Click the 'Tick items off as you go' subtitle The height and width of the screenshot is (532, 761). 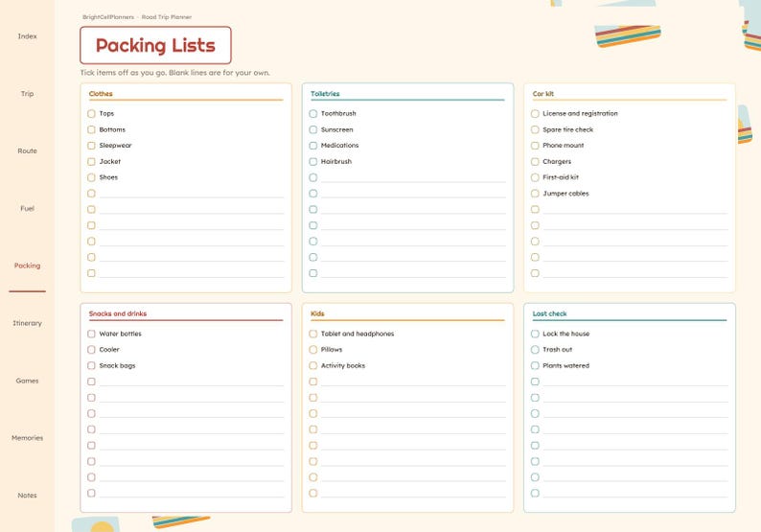[x=174, y=73]
